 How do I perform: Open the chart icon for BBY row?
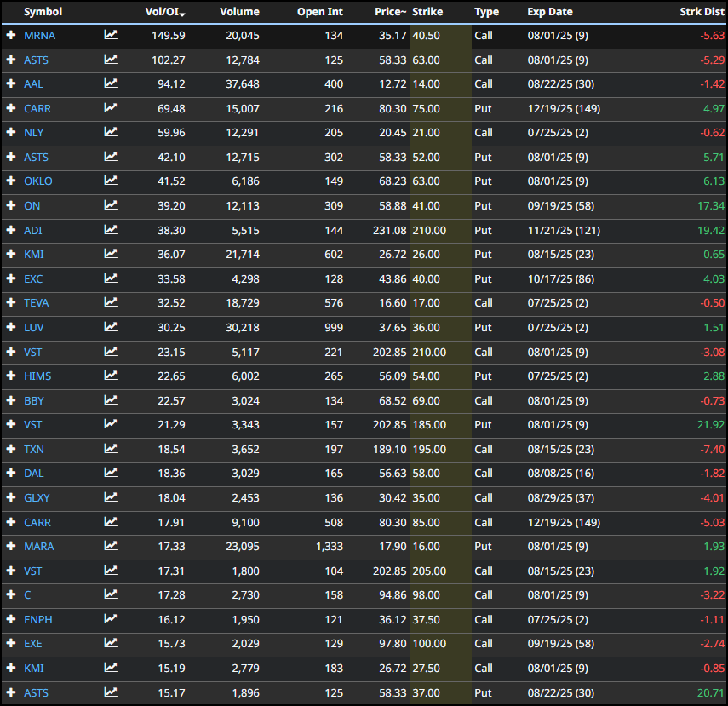pos(111,400)
